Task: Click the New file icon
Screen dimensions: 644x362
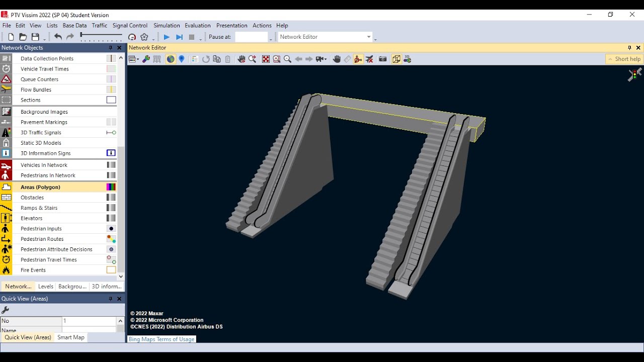Action: coord(11,37)
